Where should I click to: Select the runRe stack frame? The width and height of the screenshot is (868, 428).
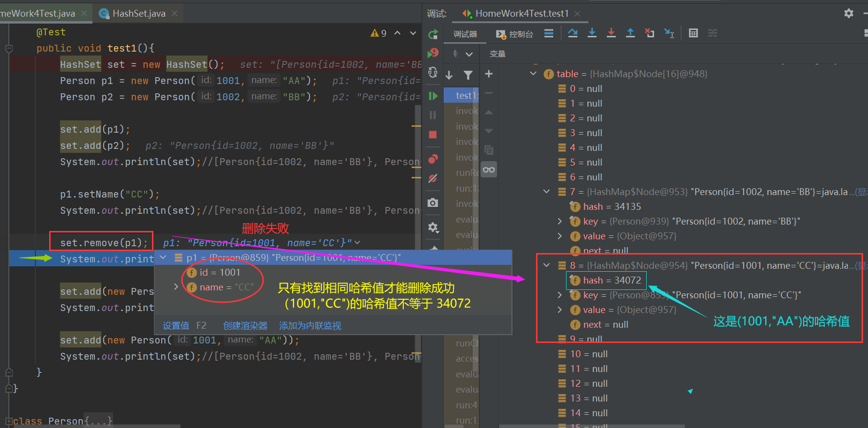point(461,172)
